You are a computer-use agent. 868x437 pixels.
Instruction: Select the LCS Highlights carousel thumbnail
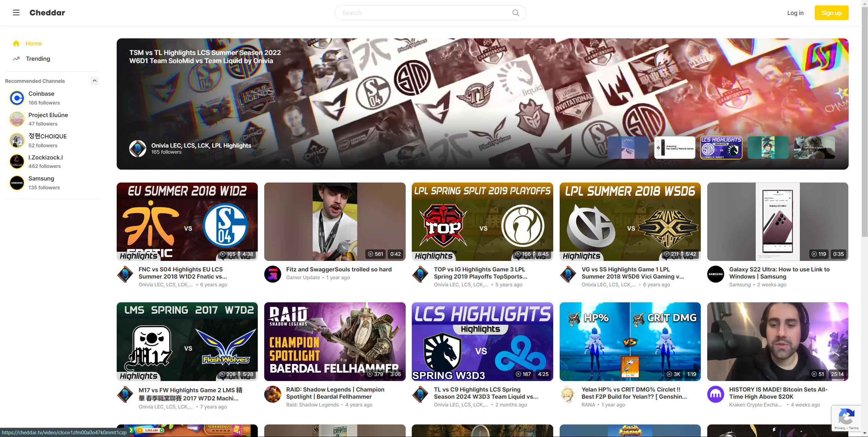point(721,148)
